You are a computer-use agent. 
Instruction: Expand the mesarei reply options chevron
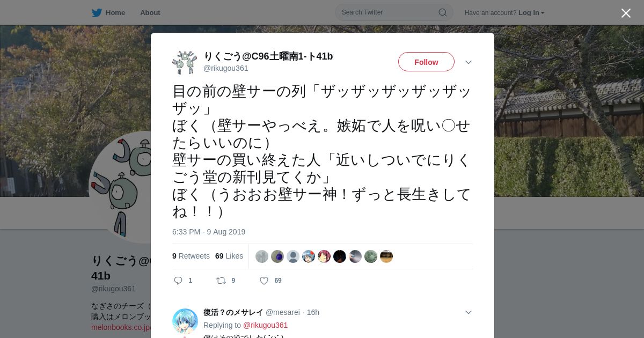[x=469, y=312]
